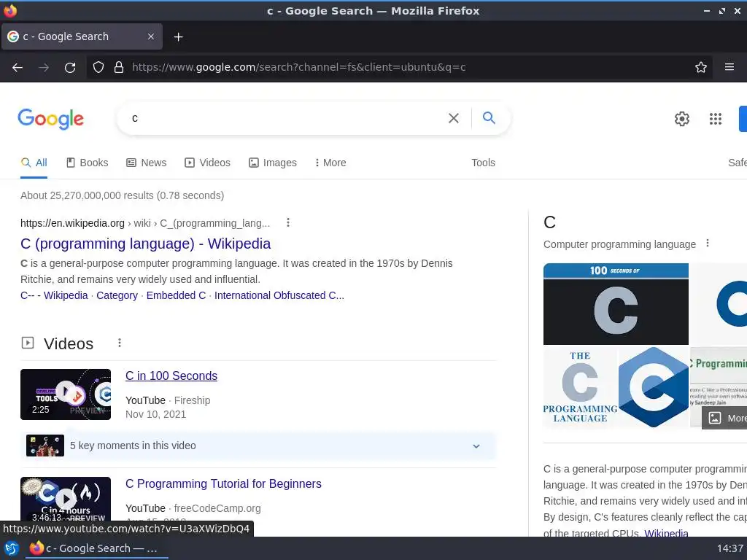Image resolution: width=747 pixels, height=560 pixels.
Task: Open Wikipedia link in knowledge panel description
Action: click(x=666, y=533)
